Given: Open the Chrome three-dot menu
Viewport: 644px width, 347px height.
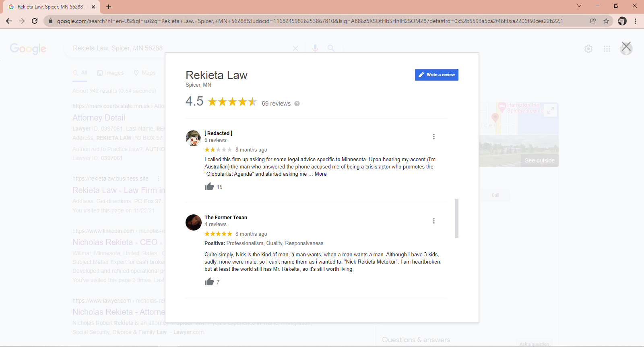Looking at the screenshot, I should [635, 21].
